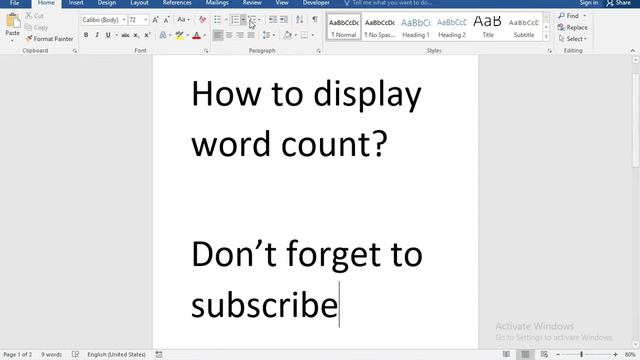The width and height of the screenshot is (640, 360).
Task: Increase font size with Grow Font
Action: coord(156,20)
